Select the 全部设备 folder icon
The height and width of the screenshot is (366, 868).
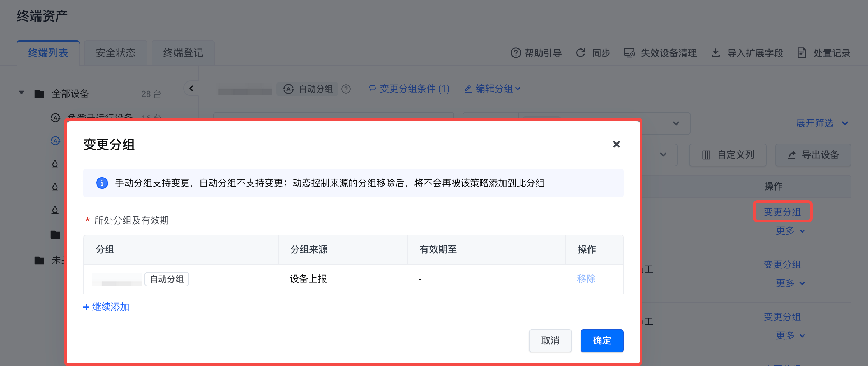(x=40, y=94)
